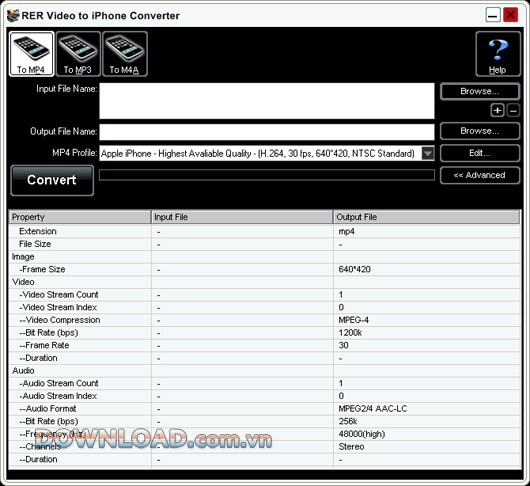The height and width of the screenshot is (486, 530).
Task: Click the 48000(high) frequency value
Action: (362, 434)
